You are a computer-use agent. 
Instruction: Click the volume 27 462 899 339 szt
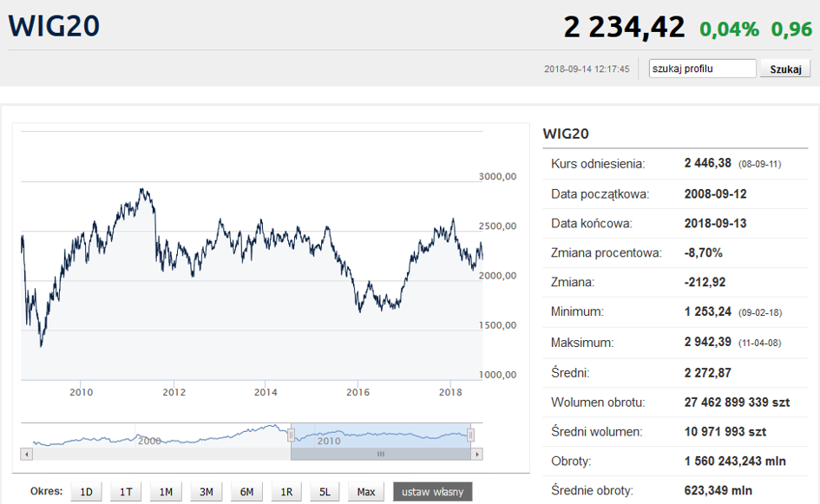click(x=737, y=402)
